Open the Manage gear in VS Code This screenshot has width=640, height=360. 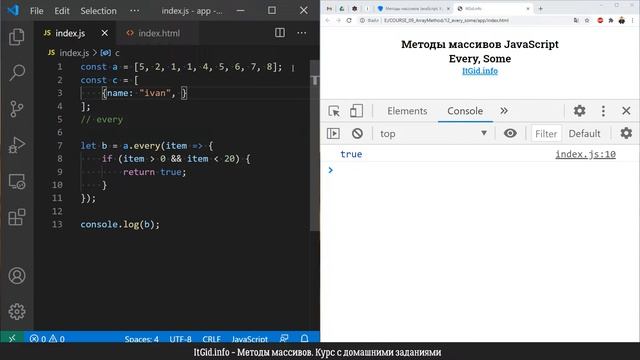[x=17, y=312]
